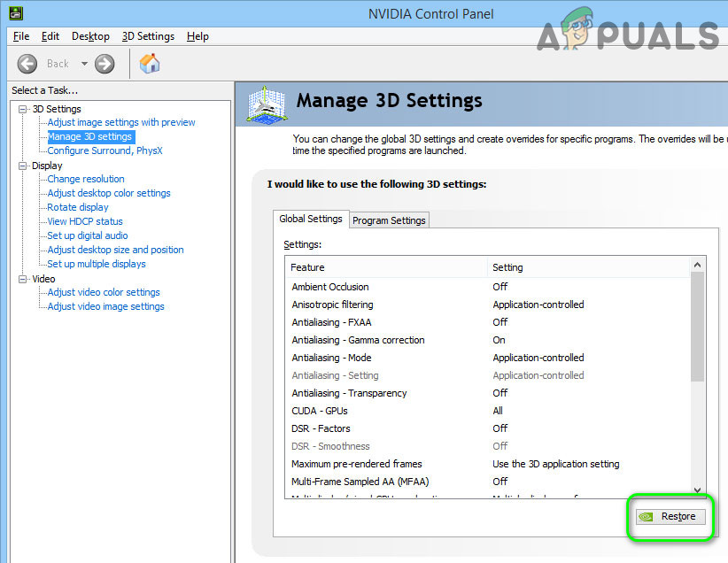Image resolution: width=728 pixels, height=563 pixels.
Task: Open the Help menu
Action: (197, 36)
